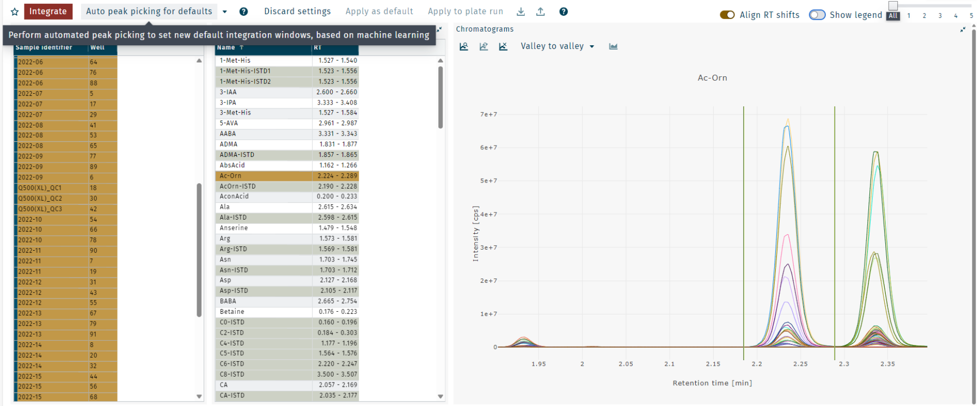Sort by the Name column header
The height and width of the screenshot is (406, 980).
point(226,47)
